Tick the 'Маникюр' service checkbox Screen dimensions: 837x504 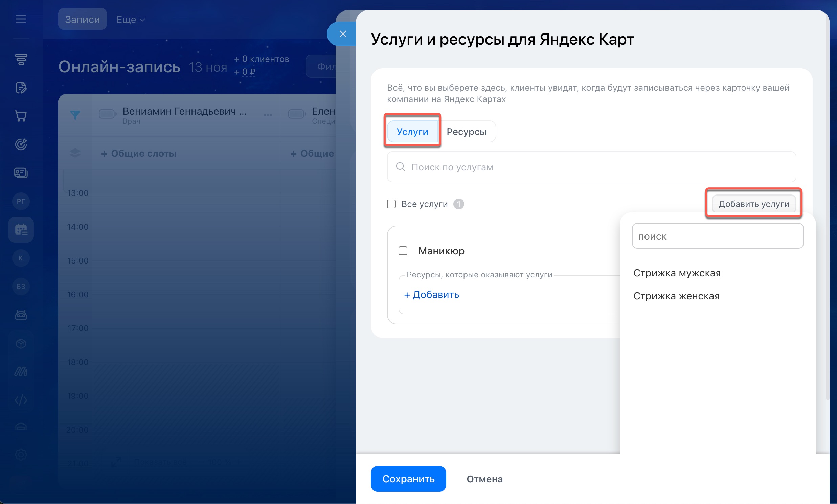point(403,251)
